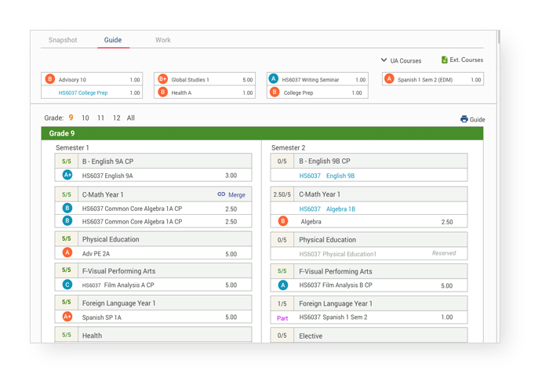Viewport: 549px width, 392px height.
Task: Click A+ badge for Spanish SP 1A
Action: [67, 317]
